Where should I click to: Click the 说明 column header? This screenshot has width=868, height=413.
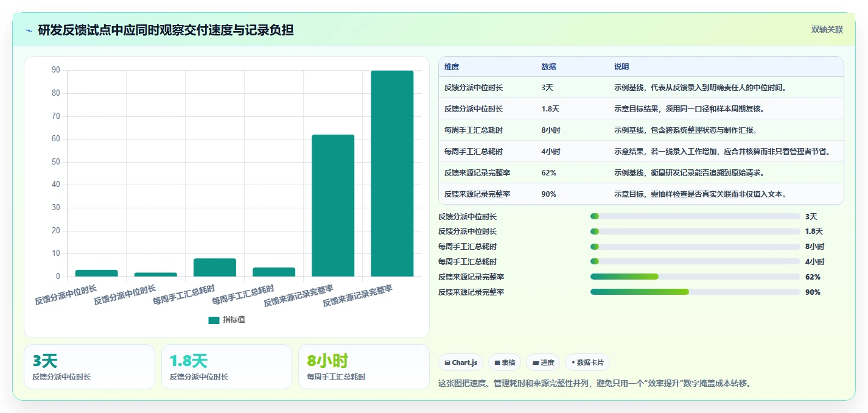point(621,67)
